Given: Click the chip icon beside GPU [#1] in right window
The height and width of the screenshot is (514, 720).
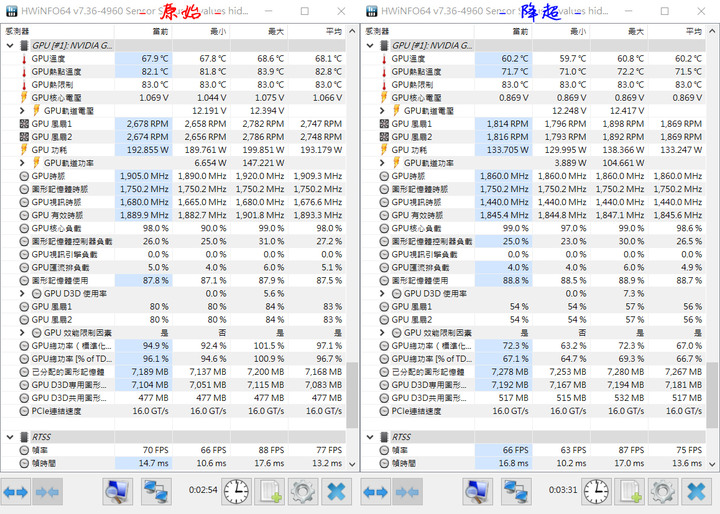Looking at the screenshot, I should [x=384, y=45].
